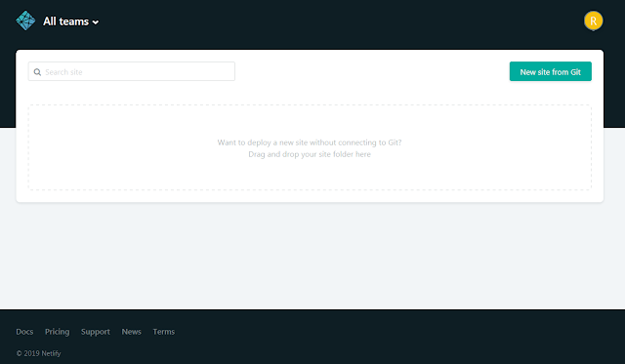Screen dimensions: 625x364
Task: Open the Pricing footer link
Action: tap(57, 332)
